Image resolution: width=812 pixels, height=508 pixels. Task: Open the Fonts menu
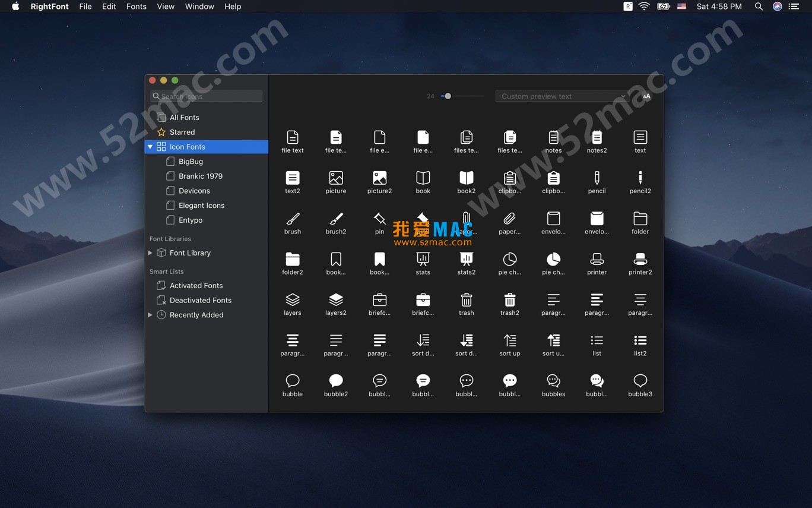click(x=137, y=7)
